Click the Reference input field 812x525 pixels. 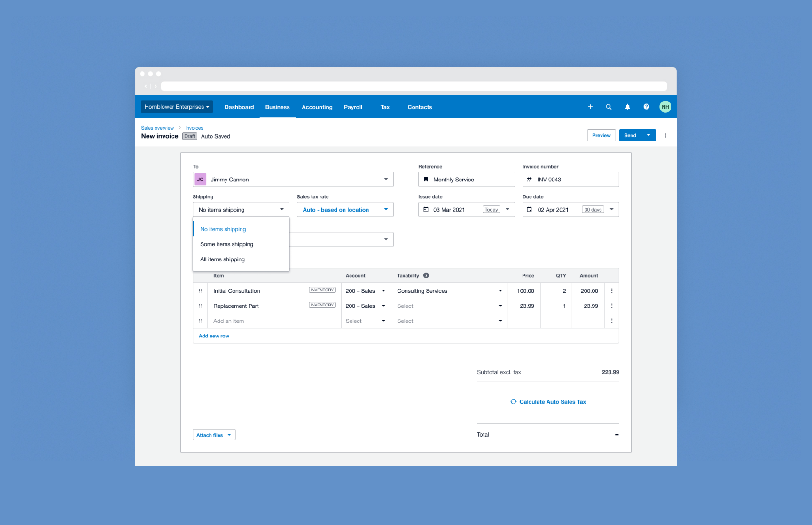pos(466,180)
